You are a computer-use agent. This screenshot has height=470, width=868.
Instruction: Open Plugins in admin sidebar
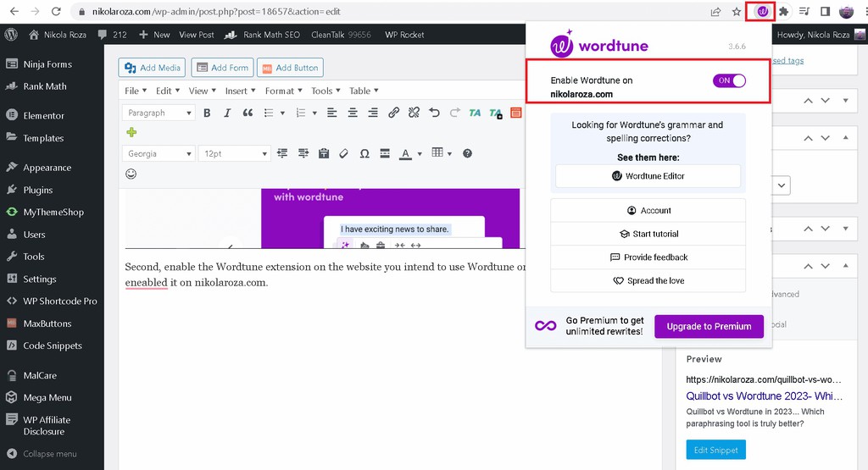point(37,190)
